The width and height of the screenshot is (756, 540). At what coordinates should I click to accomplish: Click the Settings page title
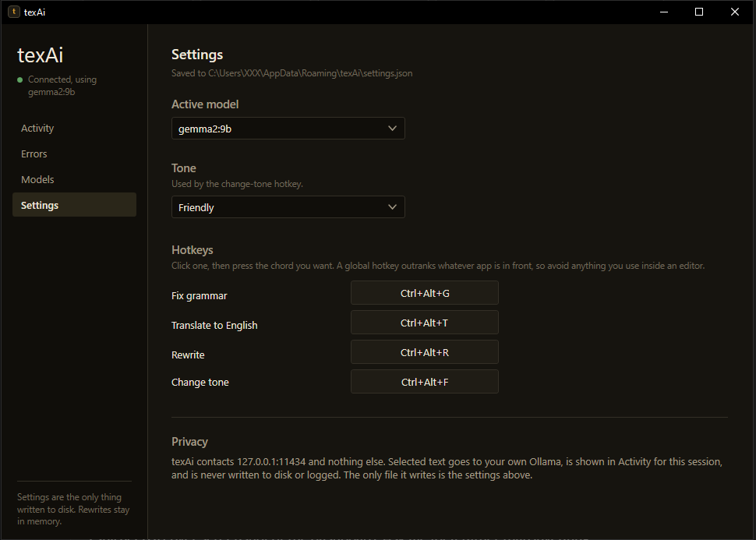(x=197, y=55)
